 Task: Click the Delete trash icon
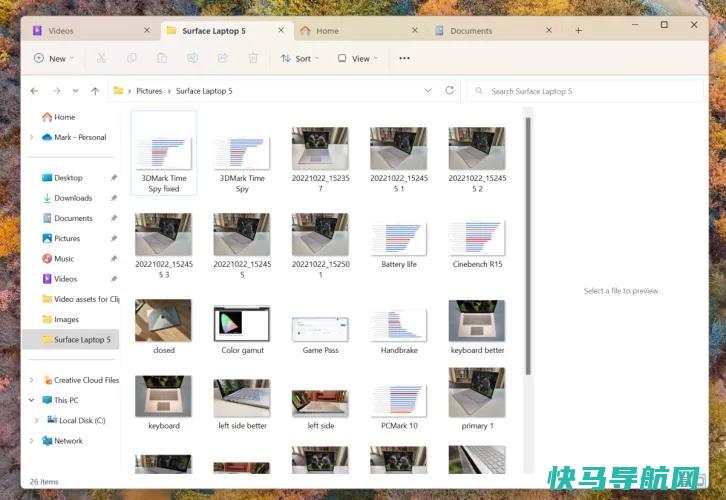tap(253, 58)
